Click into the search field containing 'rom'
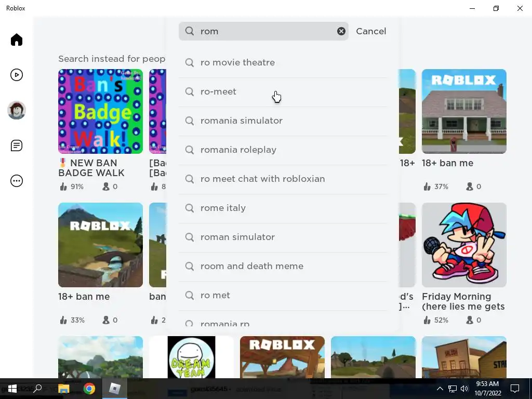This screenshot has height=399, width=532. 263,31
